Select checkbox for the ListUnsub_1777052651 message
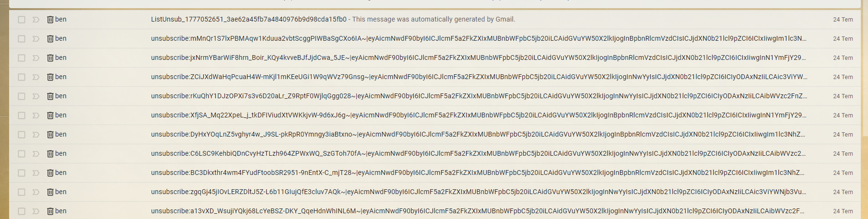868x219 pixels. [22, 20]
